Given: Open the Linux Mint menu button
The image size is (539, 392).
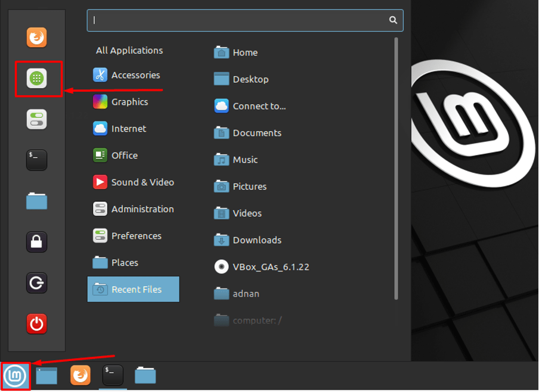Looking at the screenshot, I should click(14, 375).
